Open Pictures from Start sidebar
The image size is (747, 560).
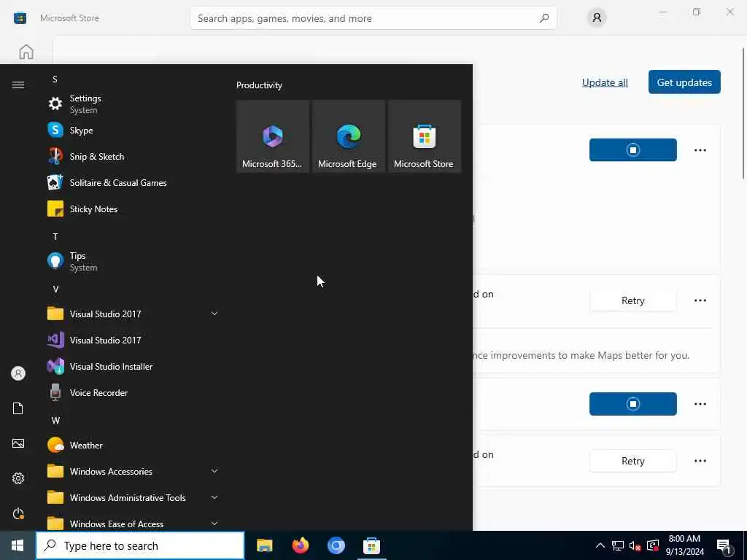(18, 444)
